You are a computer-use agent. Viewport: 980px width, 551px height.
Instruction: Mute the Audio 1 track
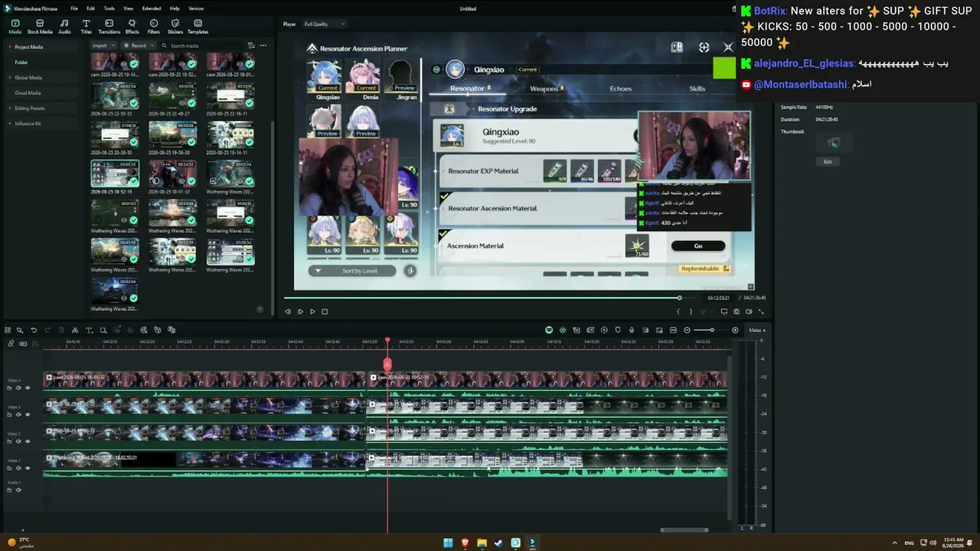(x=18, y=490)
